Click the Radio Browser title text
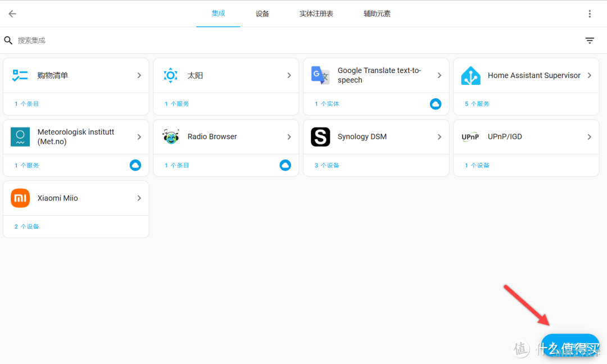 (x=212, y=136)
